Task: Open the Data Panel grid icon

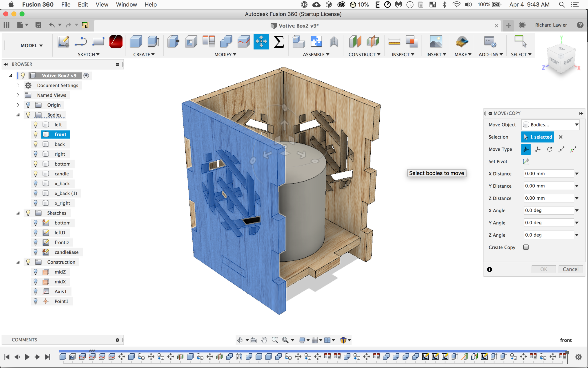Action: (x=7, y=25)
